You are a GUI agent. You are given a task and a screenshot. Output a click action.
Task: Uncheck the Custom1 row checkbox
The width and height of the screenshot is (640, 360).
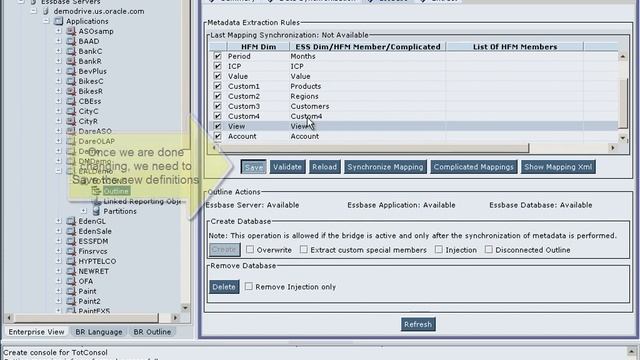(218, 86)
